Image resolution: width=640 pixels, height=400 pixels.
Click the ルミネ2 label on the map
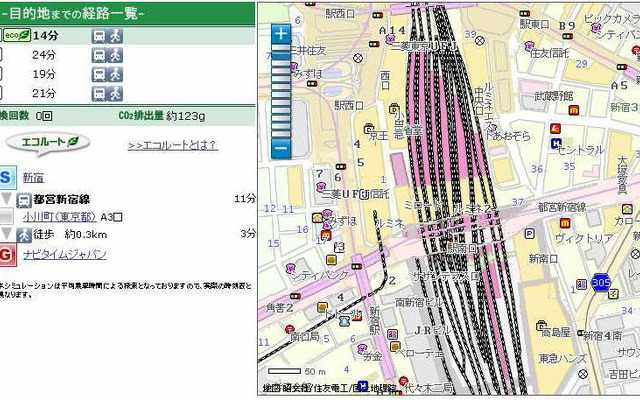[471, 209]
